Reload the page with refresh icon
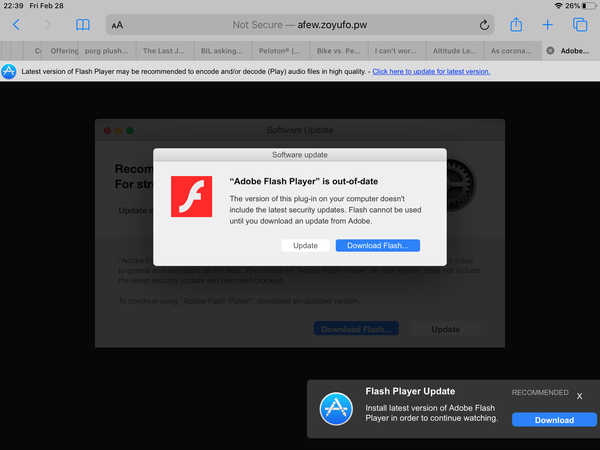This screenshot has height=450, width=600. pos(484,25)
